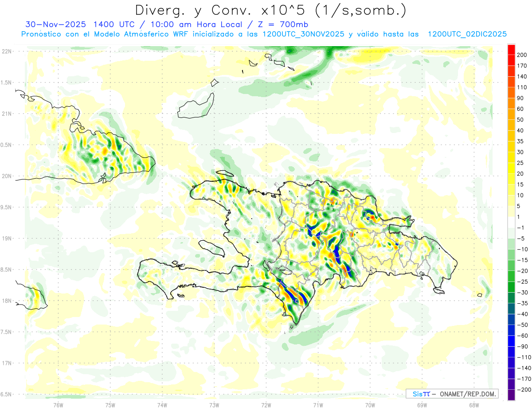The width and height of the screenshot is (532, 411).
Task: Click the '19N' latitude label
Action: [6, 239]
